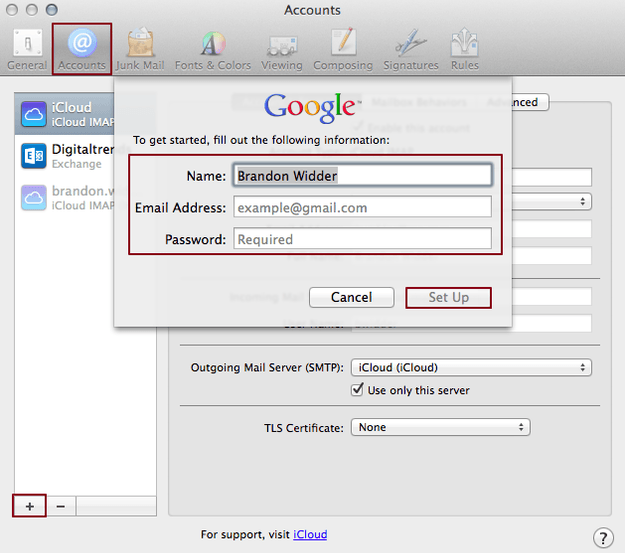Open Outgoing Mail Server SMTP dropdown
The image size is (625, 553).
471,367
